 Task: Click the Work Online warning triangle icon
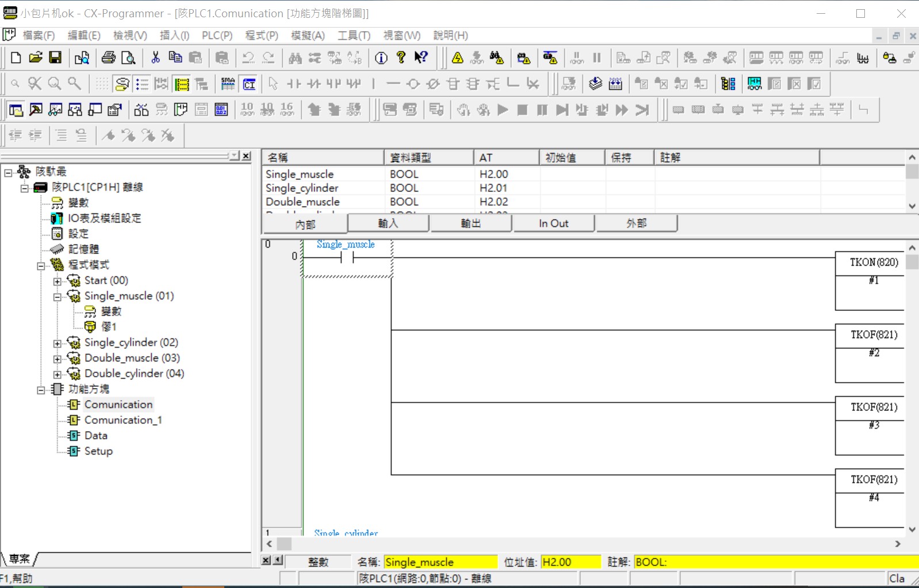click(458, 57)
